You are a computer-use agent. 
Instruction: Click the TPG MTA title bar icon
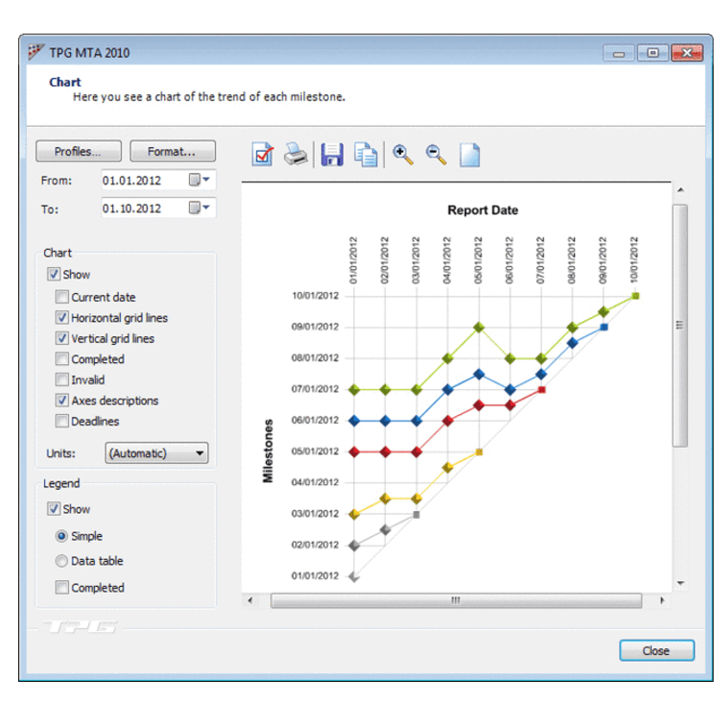tap(36, 53)
